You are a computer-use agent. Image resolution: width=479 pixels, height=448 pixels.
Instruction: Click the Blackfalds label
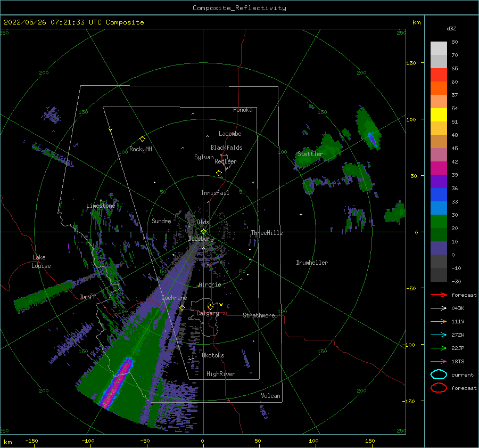[226, 148]
